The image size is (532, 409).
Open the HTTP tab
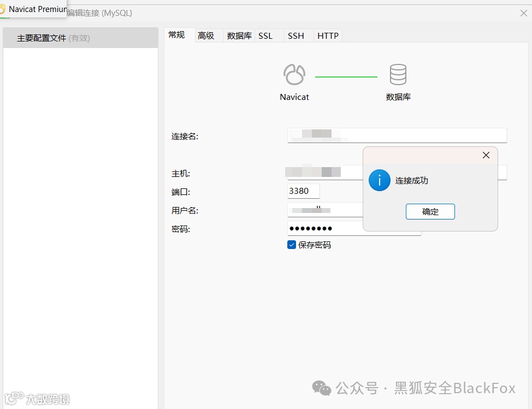pyautogui.click(x=328, y=35)
